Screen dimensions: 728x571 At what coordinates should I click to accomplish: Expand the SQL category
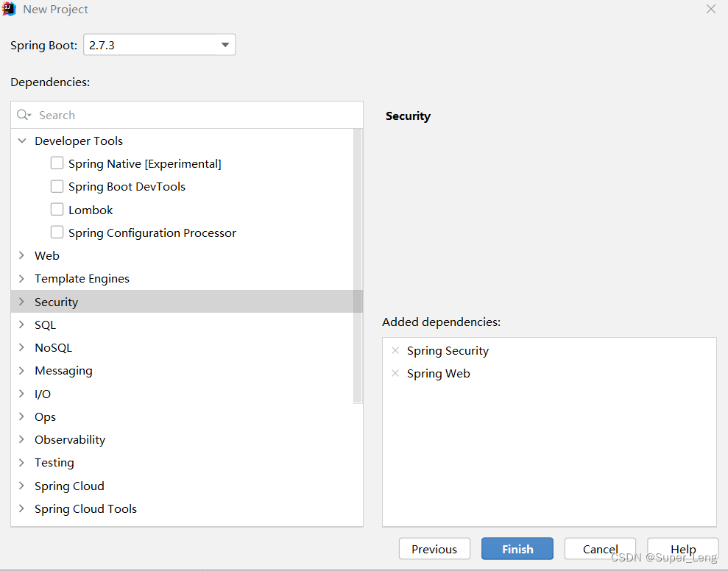[x=22, y=324]
